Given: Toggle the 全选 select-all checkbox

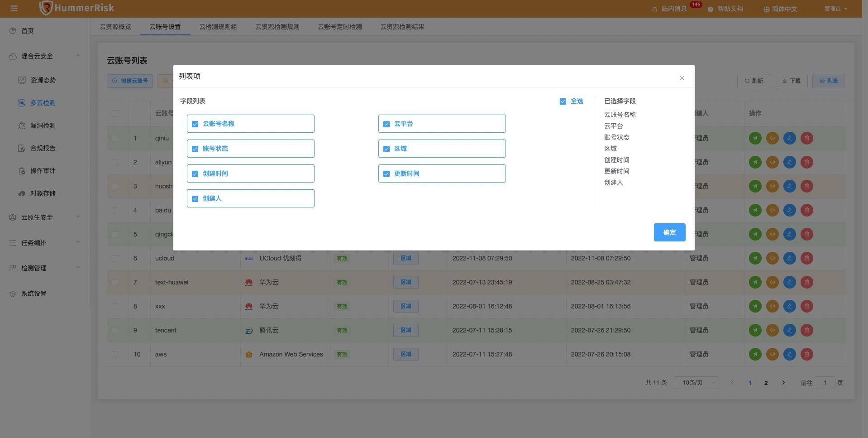Looking at the screenshot, I should (x=563, y=101).
